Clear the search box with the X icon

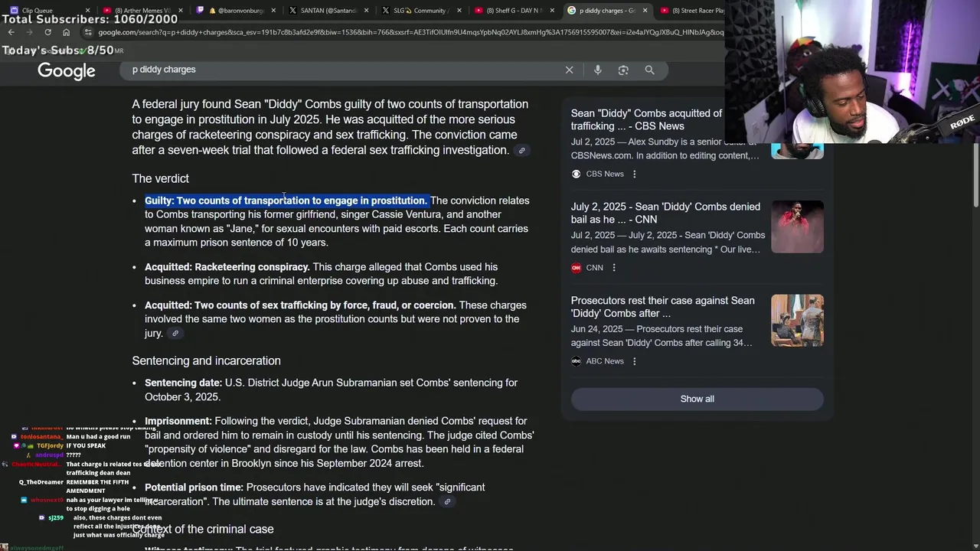569,70
